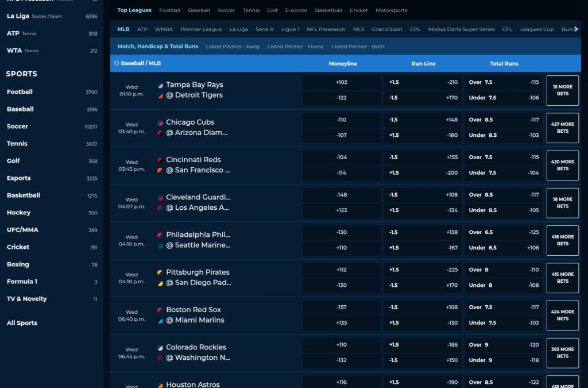The image size is (588, 388).
Task: Select Under 6.5 at +106
Action: point(504,248)
